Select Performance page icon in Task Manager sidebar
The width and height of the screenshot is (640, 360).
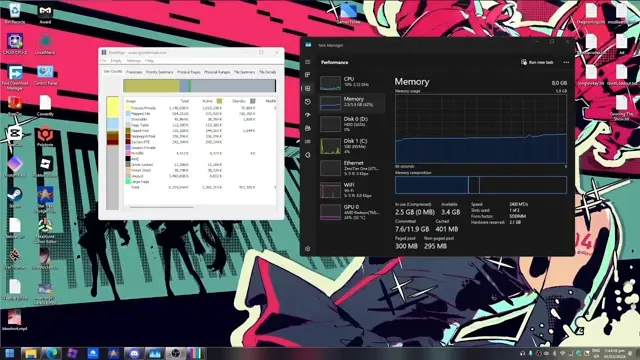(x=308, y=88)
